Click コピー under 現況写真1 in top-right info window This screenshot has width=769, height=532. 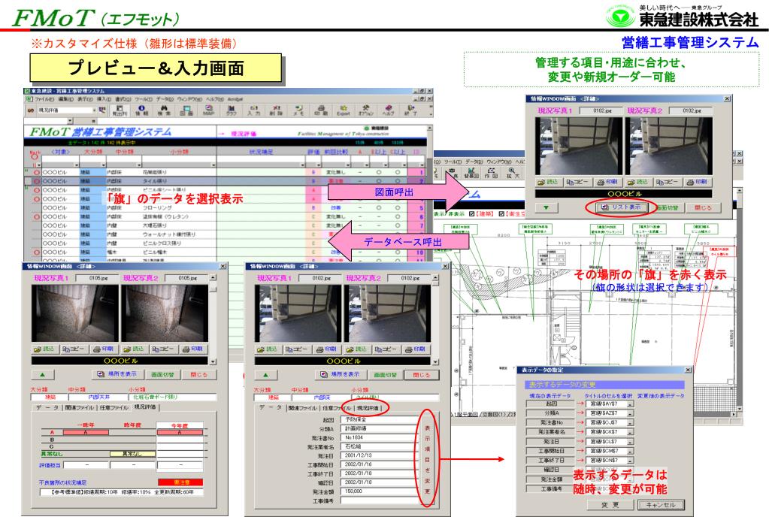tap(578, 182)
